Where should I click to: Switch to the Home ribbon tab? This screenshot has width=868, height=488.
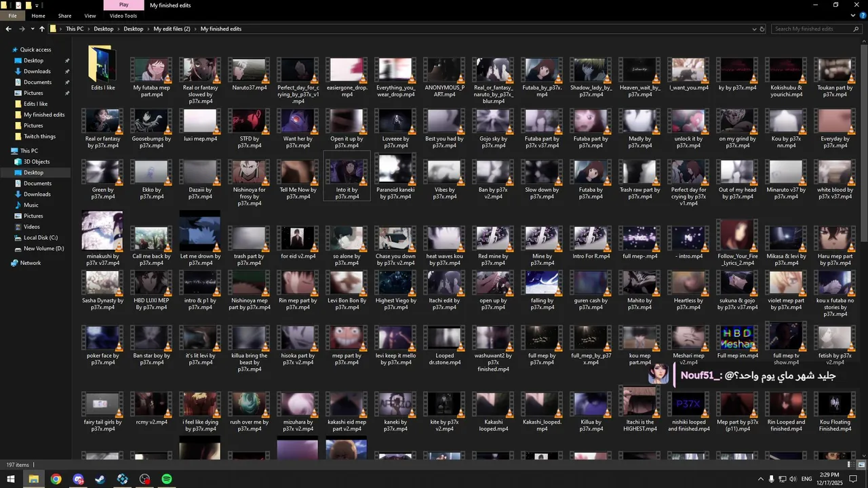38,16
